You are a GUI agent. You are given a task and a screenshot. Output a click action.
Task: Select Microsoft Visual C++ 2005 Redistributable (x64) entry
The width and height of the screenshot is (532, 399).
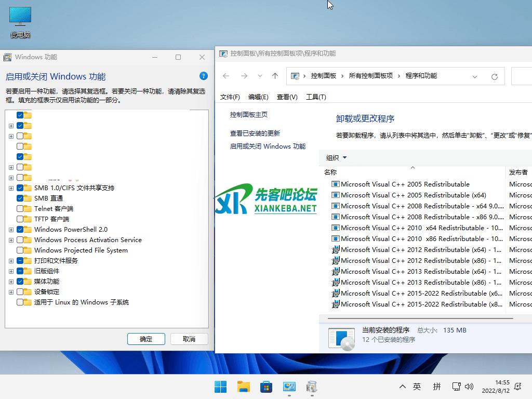pos(413,195)
